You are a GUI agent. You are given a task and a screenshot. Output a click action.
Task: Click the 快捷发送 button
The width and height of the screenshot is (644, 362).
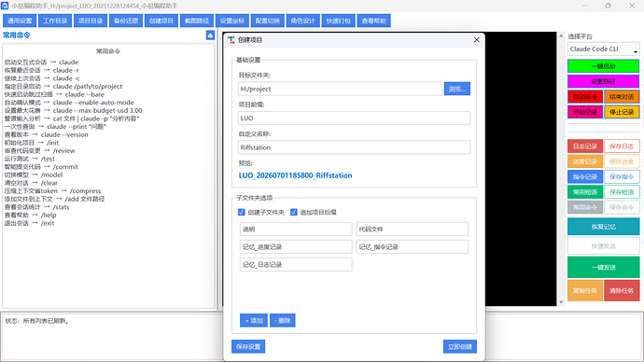click(603, 246)
